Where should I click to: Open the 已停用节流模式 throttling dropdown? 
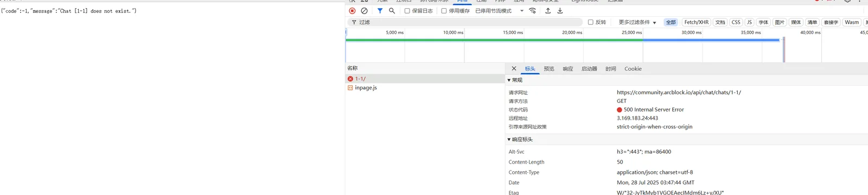pyautogui.click(x=500, y=11)
